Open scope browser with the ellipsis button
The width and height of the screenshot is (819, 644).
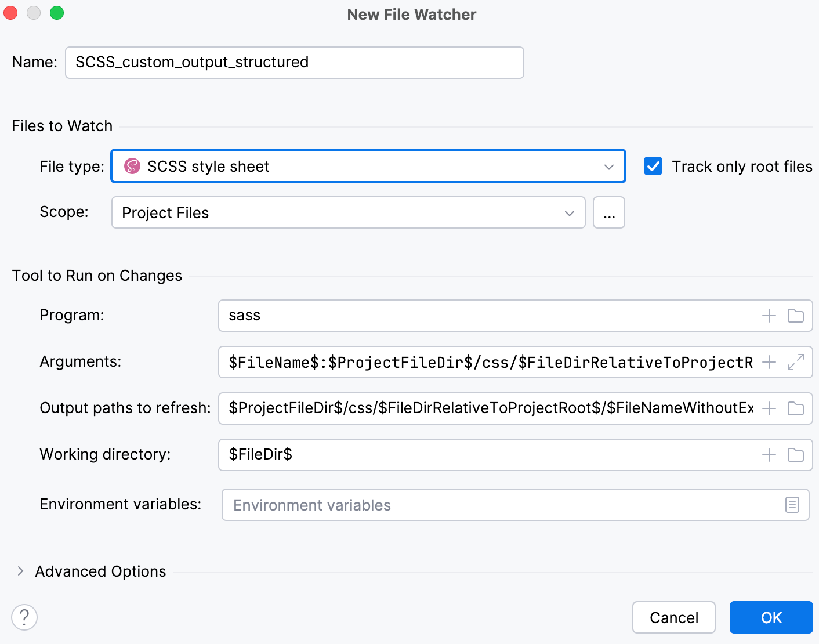pos(608,213)
